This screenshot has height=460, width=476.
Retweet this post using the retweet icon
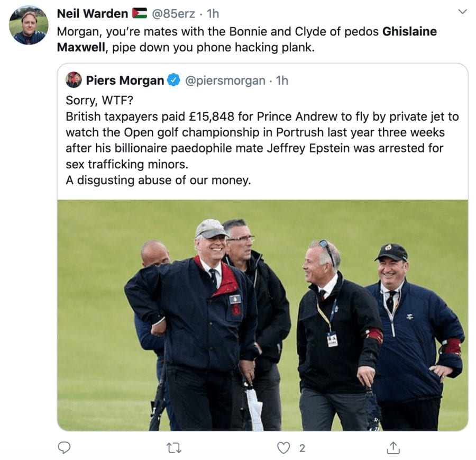tap(174, 448)
